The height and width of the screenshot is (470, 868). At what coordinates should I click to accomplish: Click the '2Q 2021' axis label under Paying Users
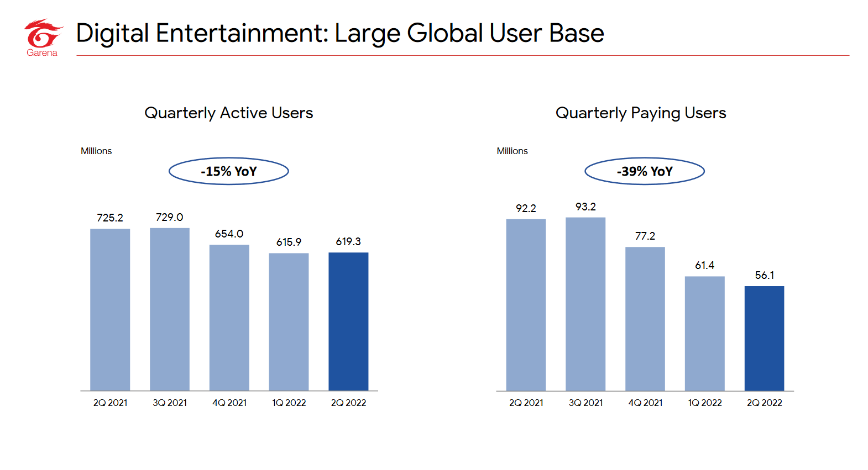click(x=526, y=403)
